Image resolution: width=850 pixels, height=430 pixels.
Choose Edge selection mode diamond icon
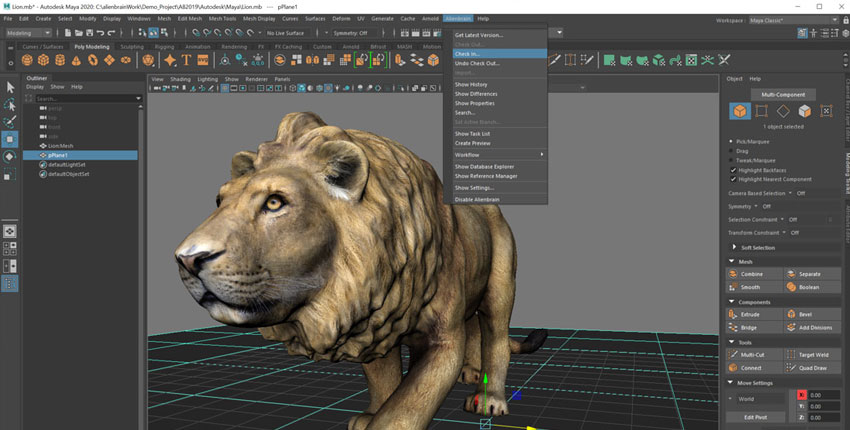(783, 111)
